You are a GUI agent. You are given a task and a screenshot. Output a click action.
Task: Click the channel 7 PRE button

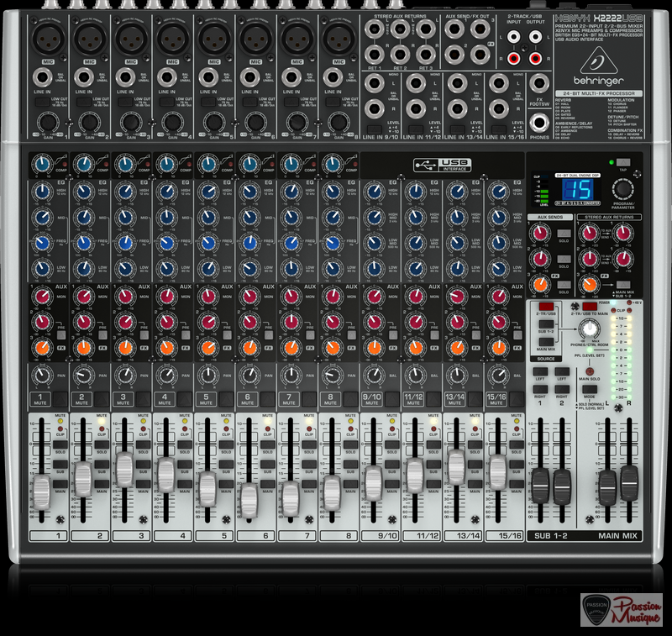[310, 335]
